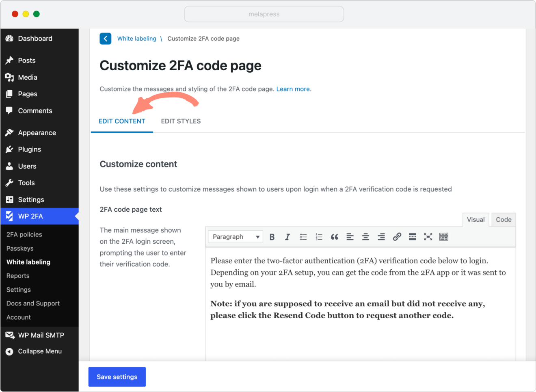Open White labeling submenu link

click(28, 262)
